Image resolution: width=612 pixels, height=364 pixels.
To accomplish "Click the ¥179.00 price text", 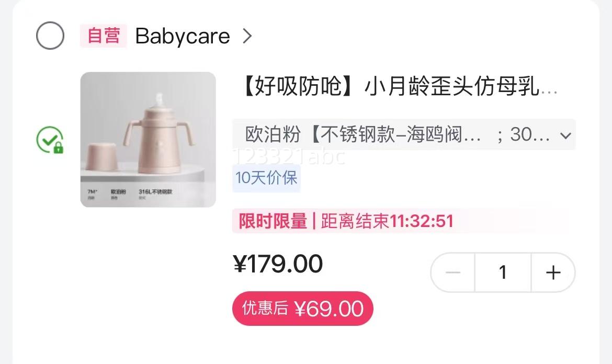I will tap(278, 264).
